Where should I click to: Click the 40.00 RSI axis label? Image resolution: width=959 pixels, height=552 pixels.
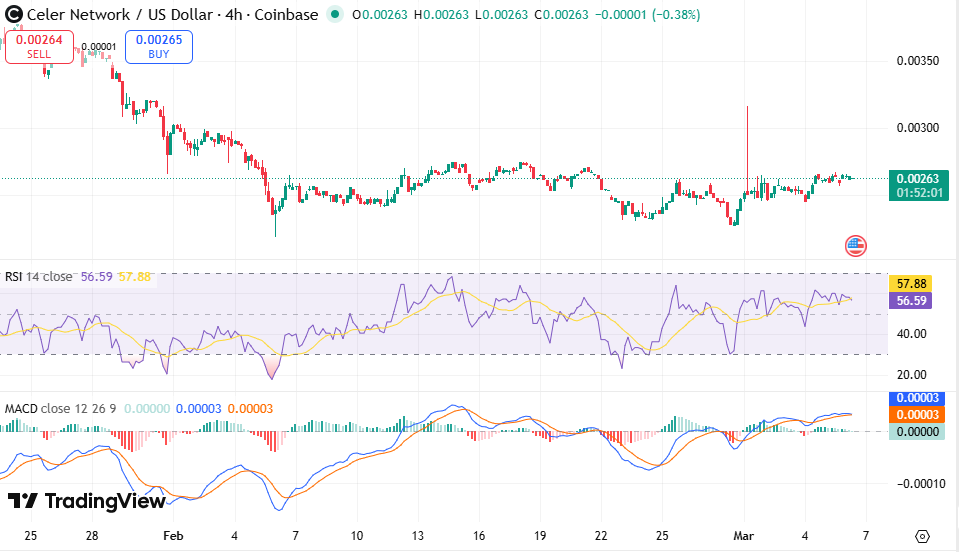[x=911, y=334]
